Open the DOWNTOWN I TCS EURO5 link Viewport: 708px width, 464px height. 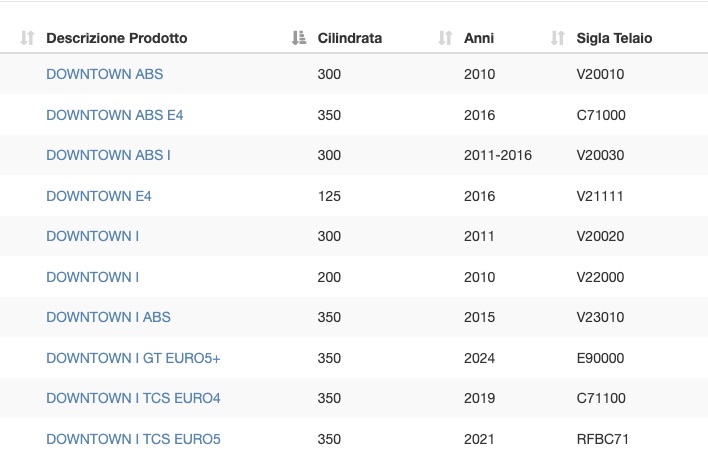point(133,439)
